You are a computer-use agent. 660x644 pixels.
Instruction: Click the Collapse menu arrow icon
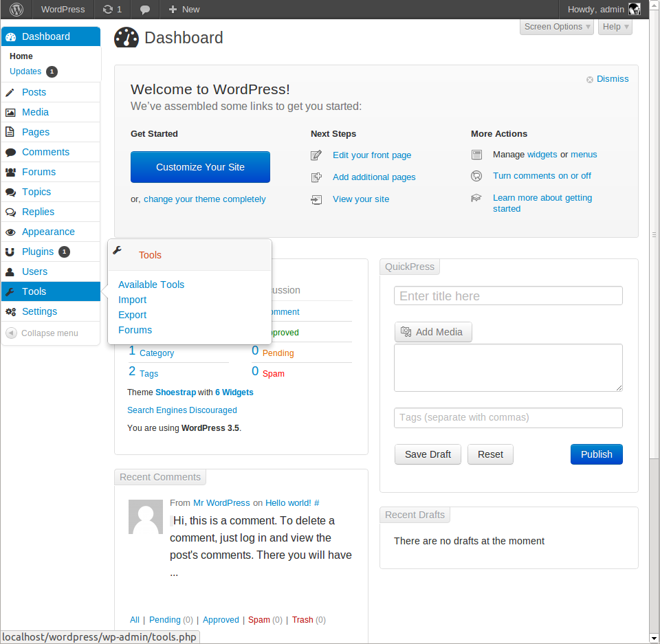pyautogui.click(x=12, y=333)
